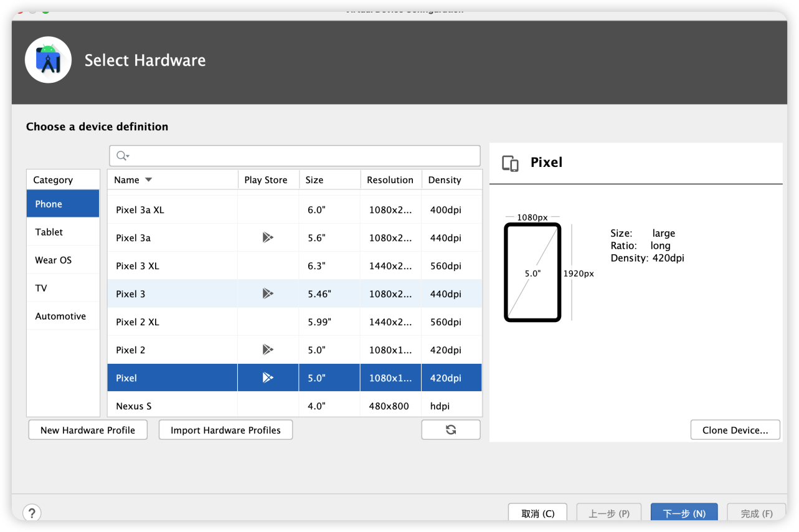
Task: Click the Category list header
Action: coord(63,179)
